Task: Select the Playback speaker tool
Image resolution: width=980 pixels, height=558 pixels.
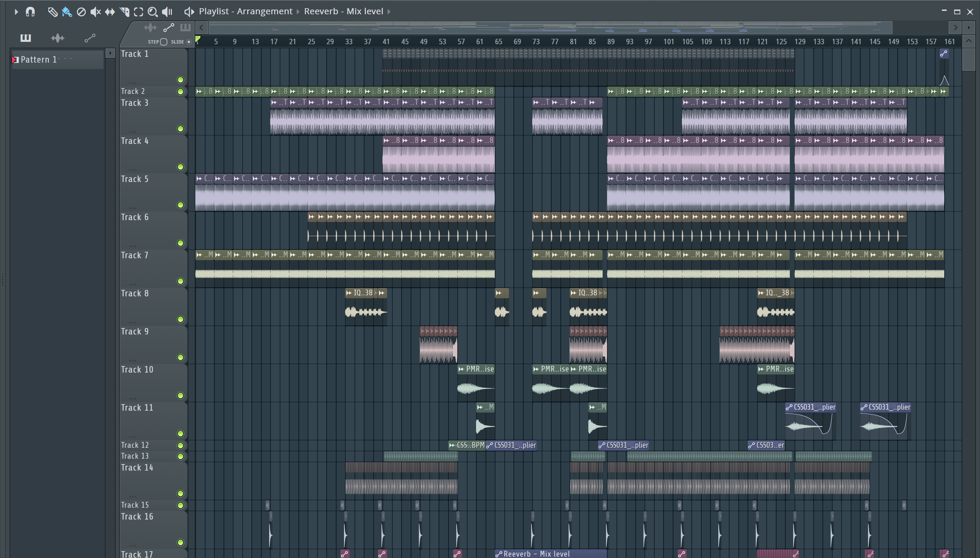Action: (x=167, y=12)
